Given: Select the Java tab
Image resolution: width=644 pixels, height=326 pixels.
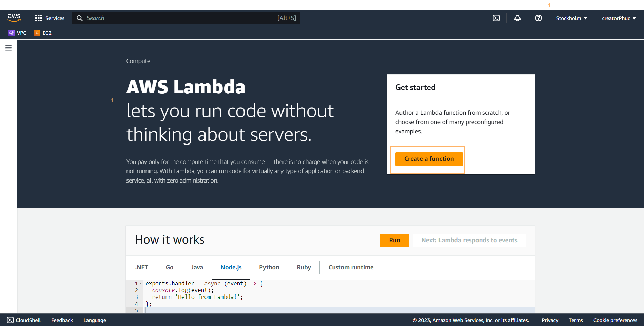Looking at the screenshot, I should coord(197,267).
